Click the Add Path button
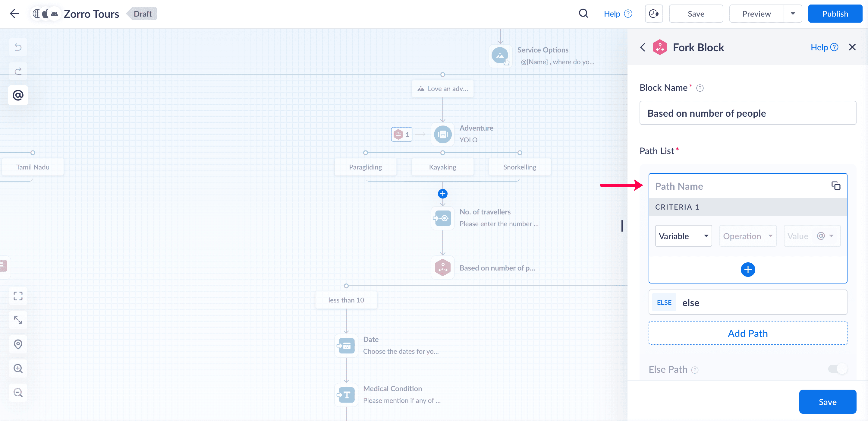The width and height of the screenshot is (868, 421). (747, 333)
